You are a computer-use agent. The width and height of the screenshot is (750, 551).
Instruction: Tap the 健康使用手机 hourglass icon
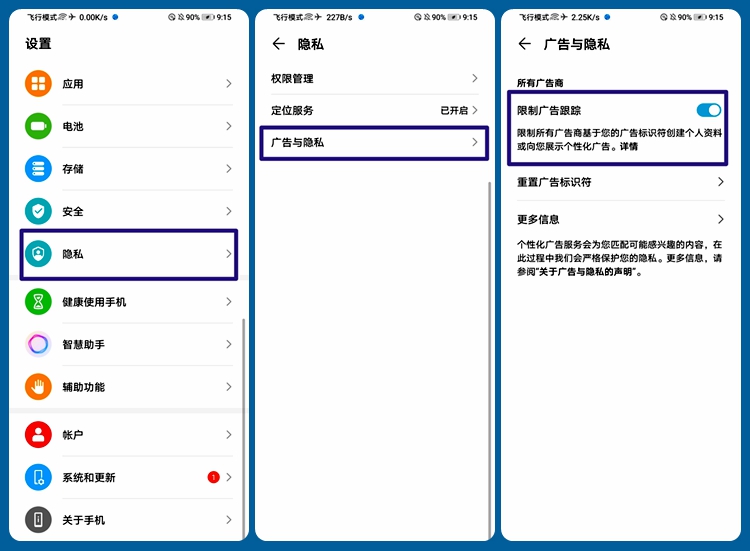pos(38,302)
